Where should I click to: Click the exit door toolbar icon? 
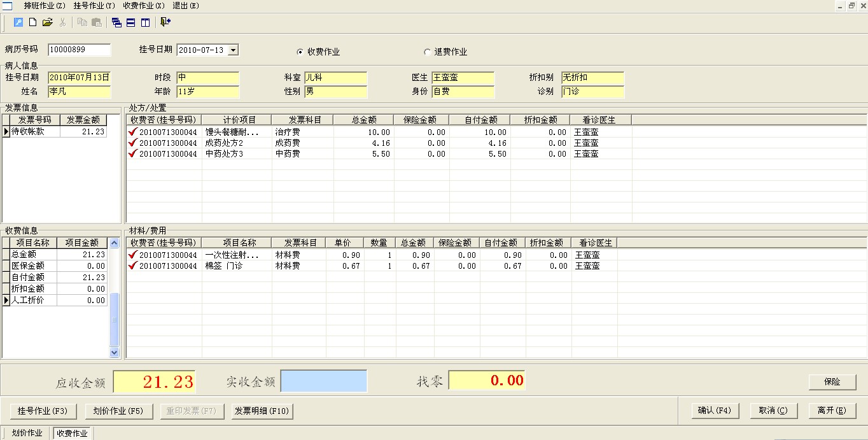[x=165, y=22]
